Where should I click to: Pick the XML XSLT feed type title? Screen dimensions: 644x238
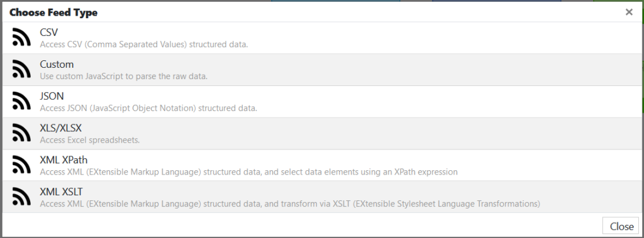(61, 192)
